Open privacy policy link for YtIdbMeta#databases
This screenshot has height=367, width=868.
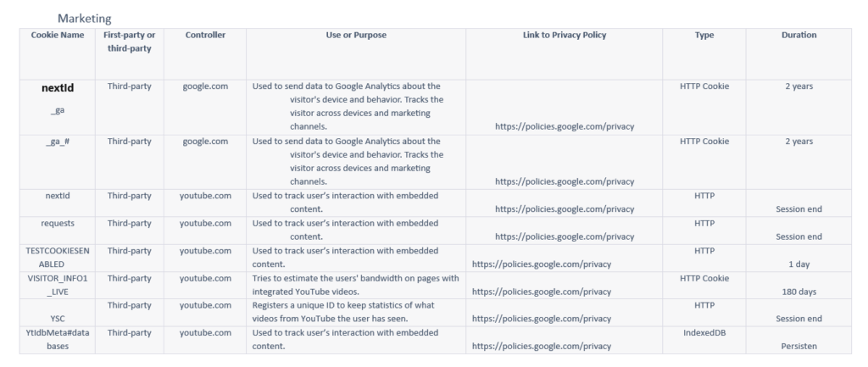coord(542,346)
